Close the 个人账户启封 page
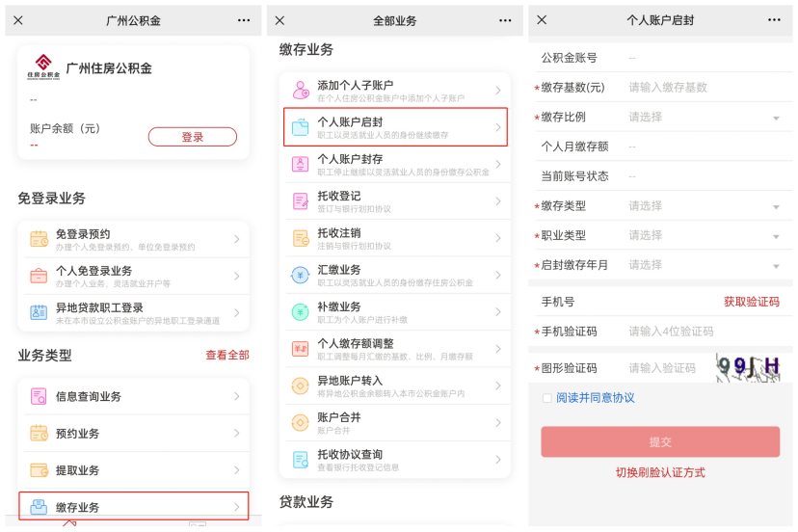Screen dimensions: 798x532 [x=542, y=20]
